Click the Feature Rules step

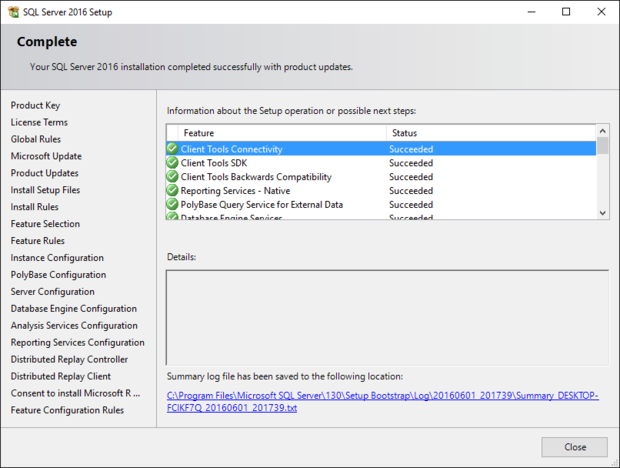coord(38,241)
